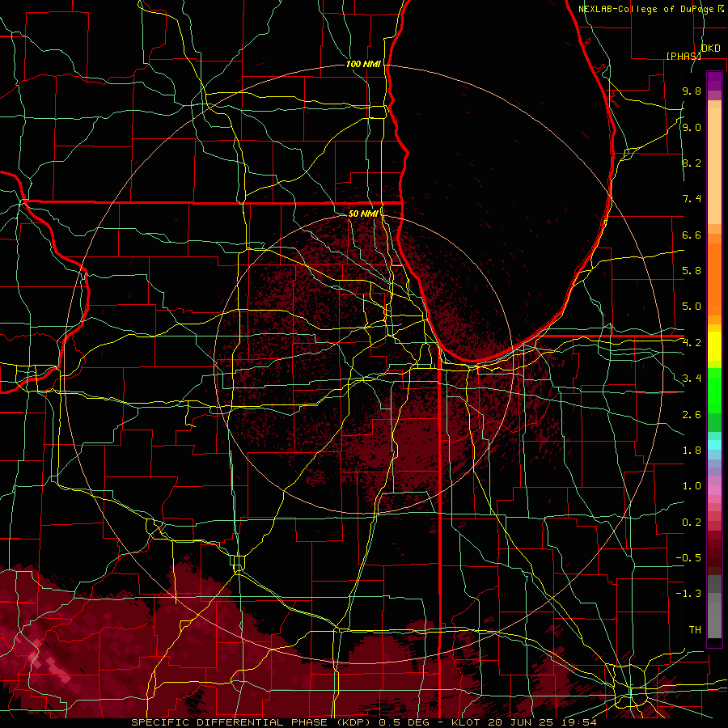The image size is (728, 728).
Task: Click the 2.6 value on the color scale
Action: pos(692,415)
